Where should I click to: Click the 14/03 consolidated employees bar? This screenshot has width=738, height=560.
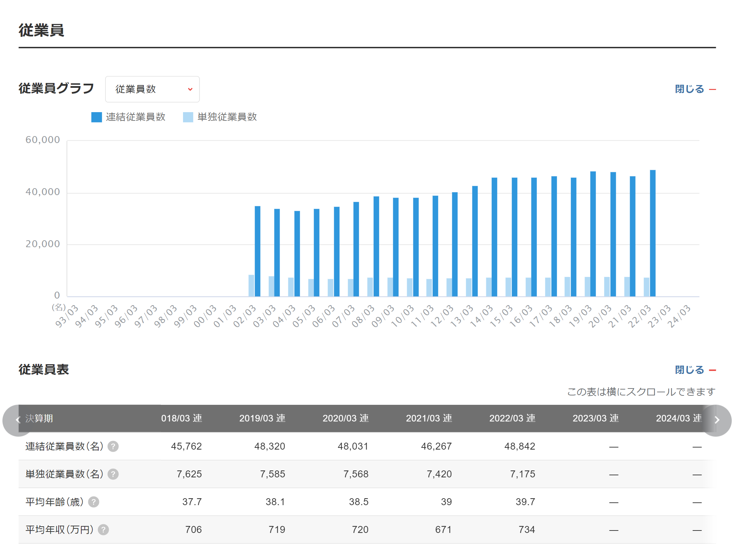494,237
